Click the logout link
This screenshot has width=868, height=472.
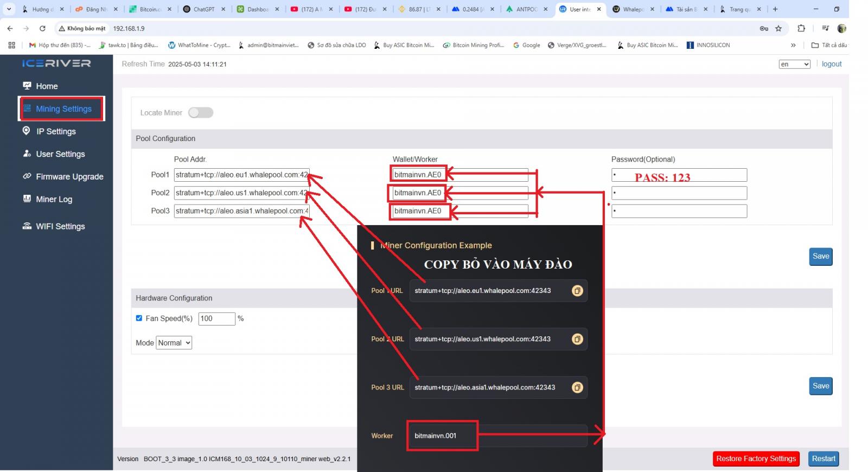pos(832,64)
